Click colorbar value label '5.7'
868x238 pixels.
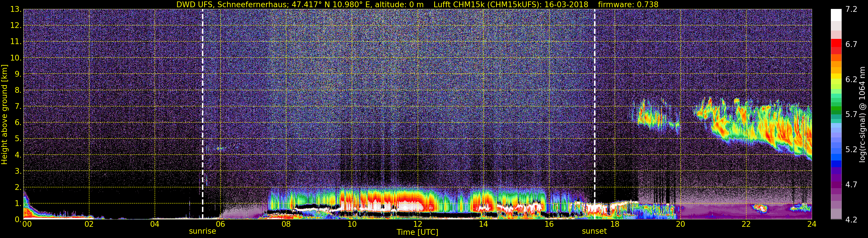click(x=851, y=114)
